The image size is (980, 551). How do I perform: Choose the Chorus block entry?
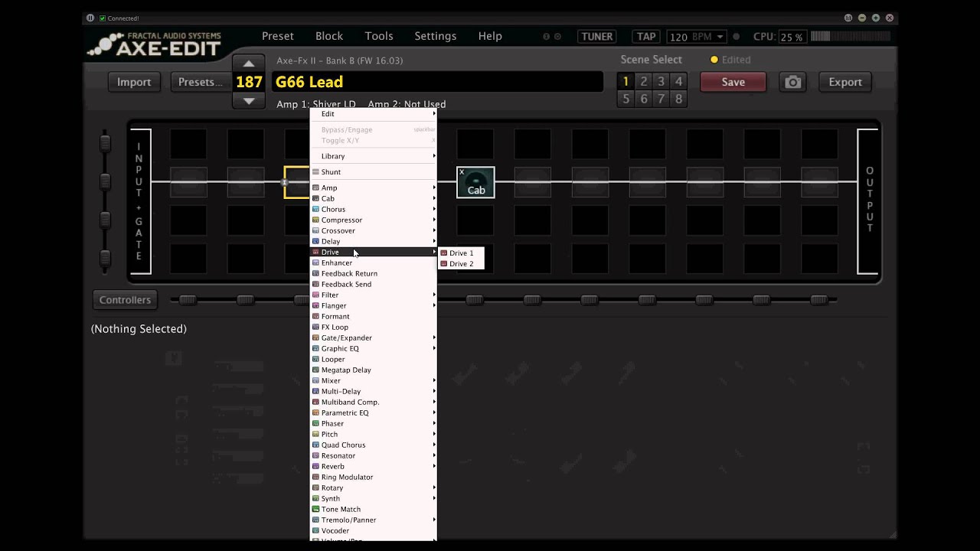(x=373, y=209)
